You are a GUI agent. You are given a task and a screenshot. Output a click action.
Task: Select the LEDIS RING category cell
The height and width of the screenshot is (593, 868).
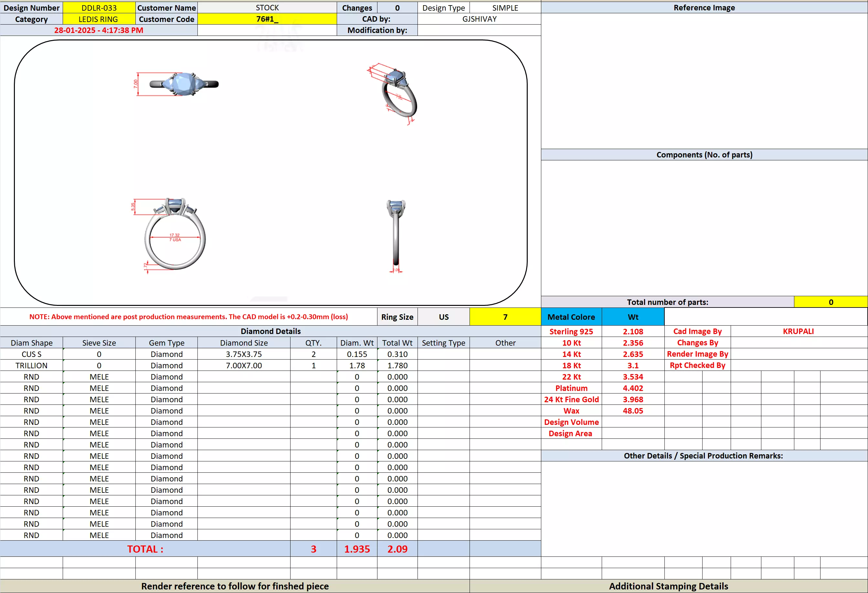pyautogui.click(x=98, y=19)
